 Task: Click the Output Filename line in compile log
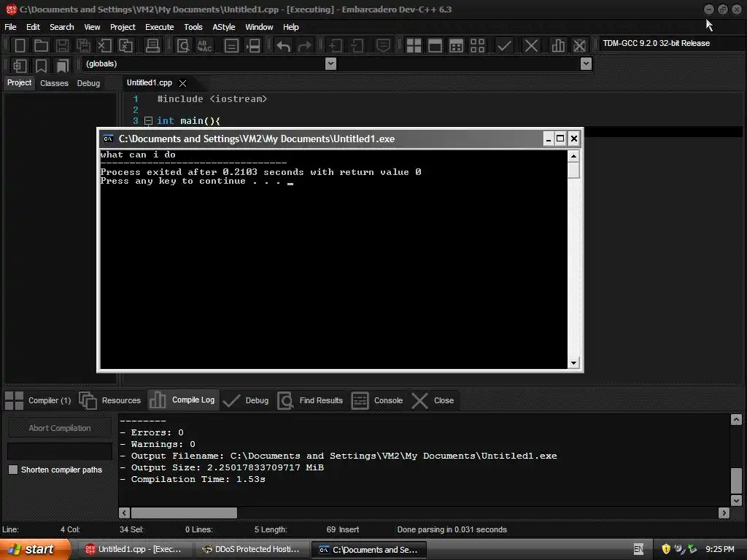point(338,456)
